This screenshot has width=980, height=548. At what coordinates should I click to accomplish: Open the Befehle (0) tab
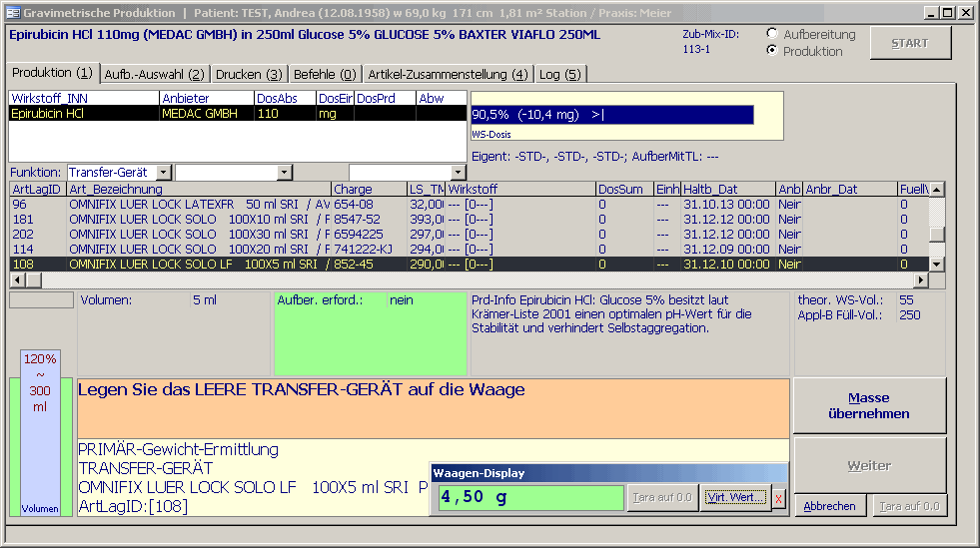click(325, 74)
